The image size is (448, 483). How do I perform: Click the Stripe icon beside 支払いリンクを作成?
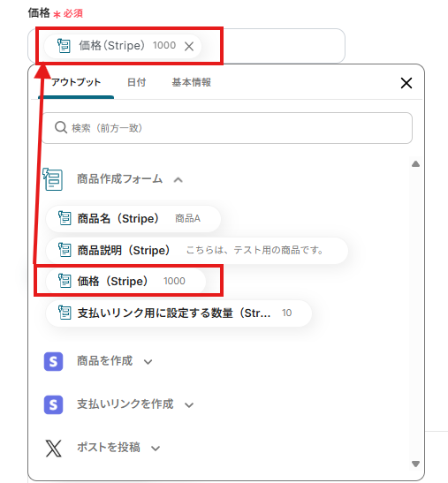53,404
